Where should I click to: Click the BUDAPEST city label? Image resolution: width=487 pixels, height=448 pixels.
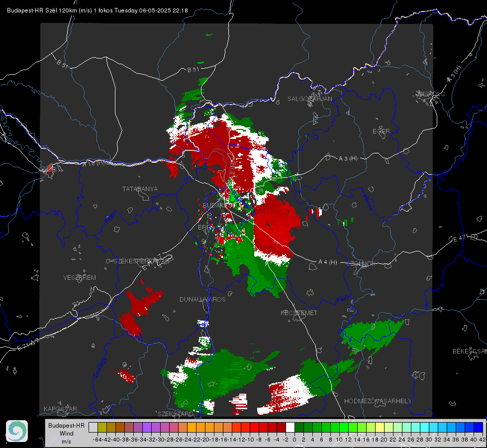(x=219, y=206)
